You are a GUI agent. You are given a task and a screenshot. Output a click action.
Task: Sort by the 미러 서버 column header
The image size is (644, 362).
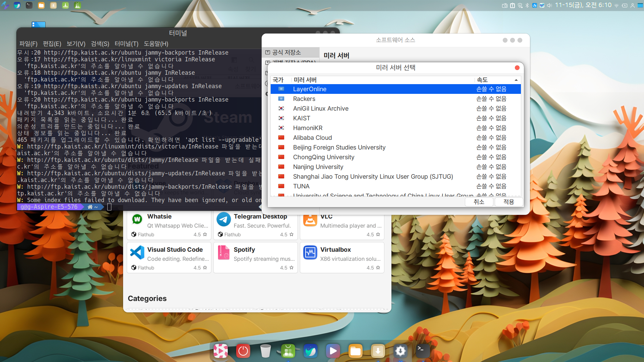pos(383,80)
